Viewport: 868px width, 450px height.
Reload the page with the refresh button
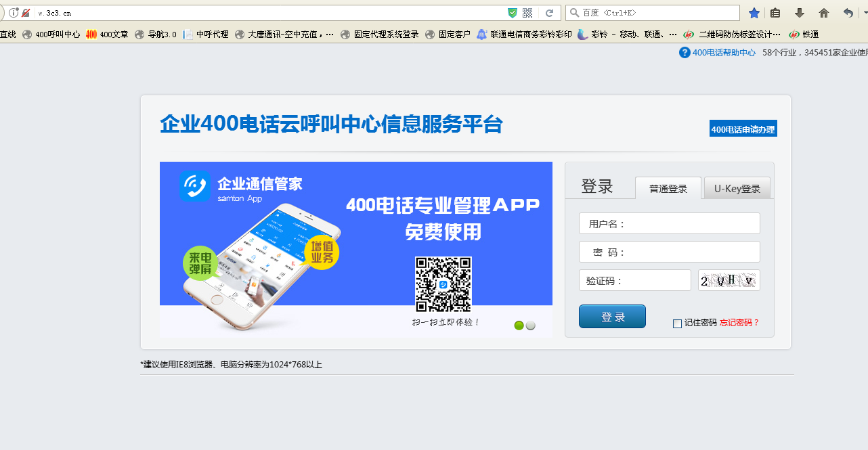pos(550,13)
